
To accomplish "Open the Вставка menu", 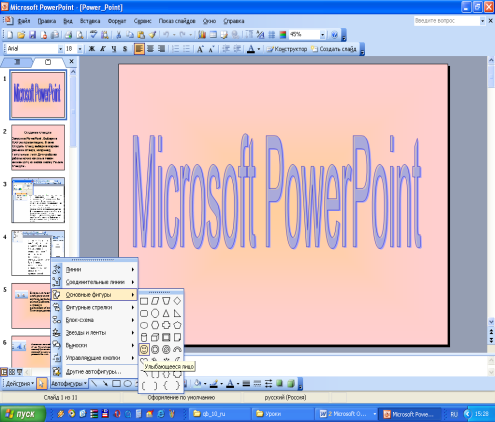I will point(90,21).
